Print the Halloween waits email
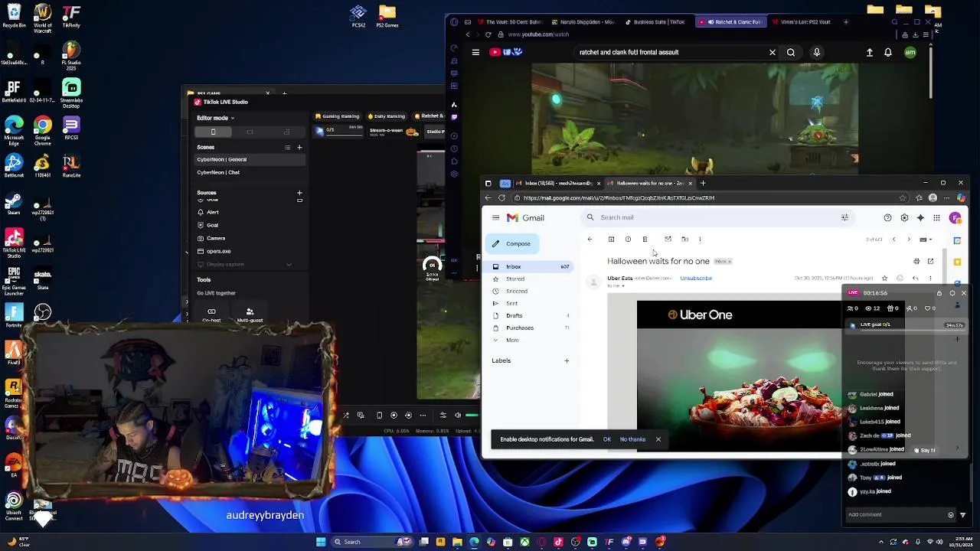Viewport: 980px width, 551px height. click(916, 262)
